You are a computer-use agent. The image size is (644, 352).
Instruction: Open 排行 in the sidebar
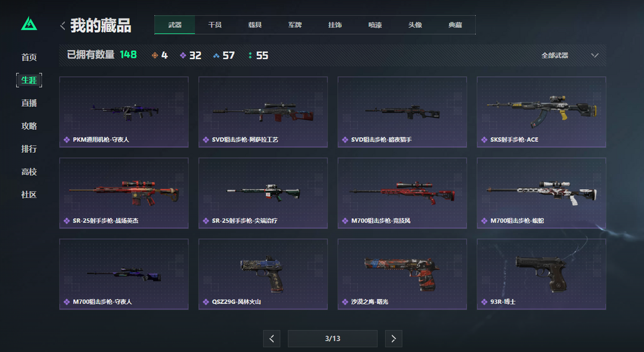29,149
